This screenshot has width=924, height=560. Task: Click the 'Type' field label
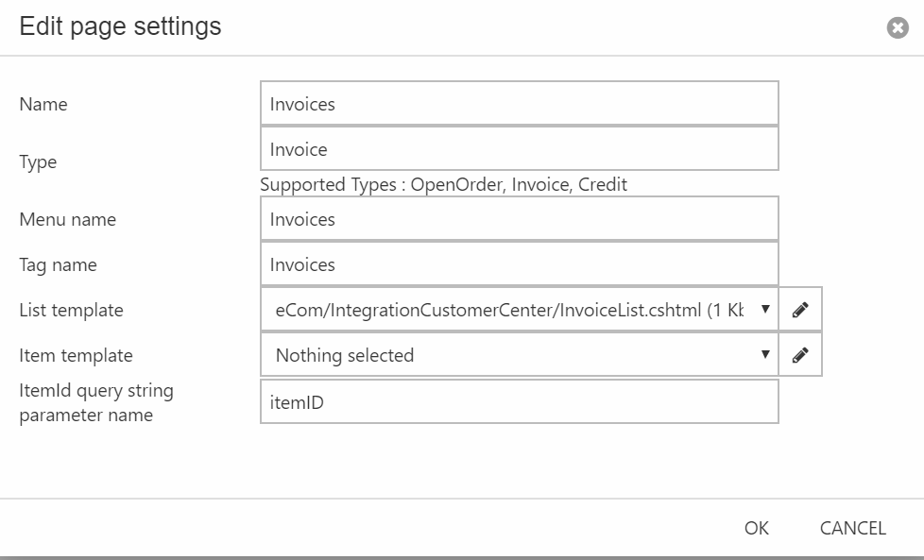[x=38, y=162]
